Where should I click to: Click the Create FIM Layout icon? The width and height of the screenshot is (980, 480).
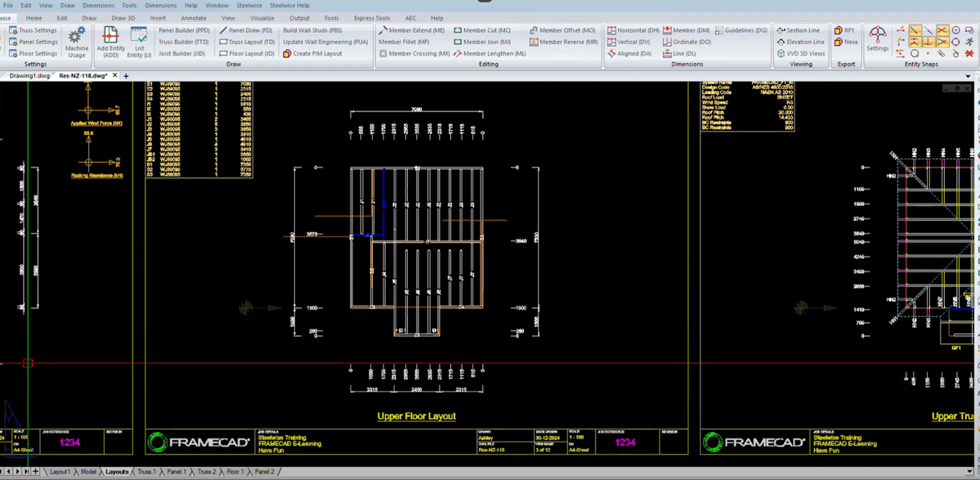point(287,54)
